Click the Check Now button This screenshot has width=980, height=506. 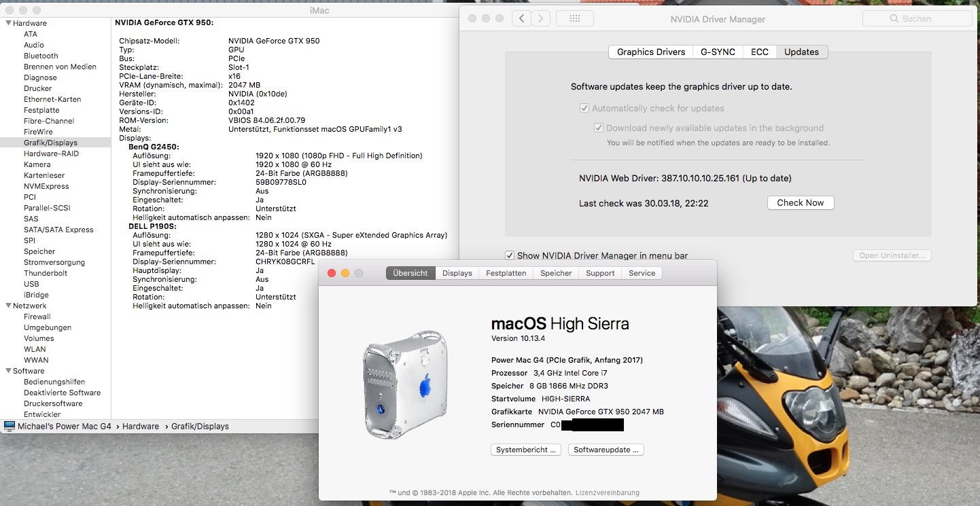click(x=801, y=202)
